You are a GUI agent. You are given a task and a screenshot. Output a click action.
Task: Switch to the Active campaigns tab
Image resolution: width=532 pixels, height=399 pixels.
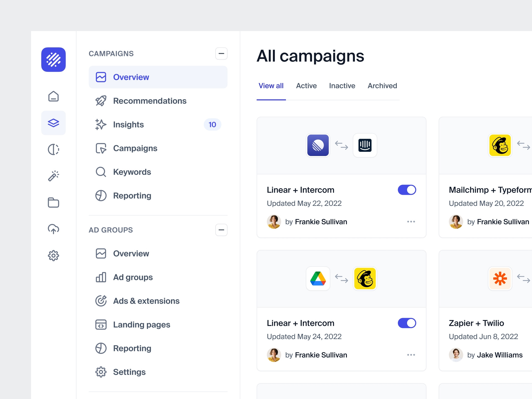(306, 86)
